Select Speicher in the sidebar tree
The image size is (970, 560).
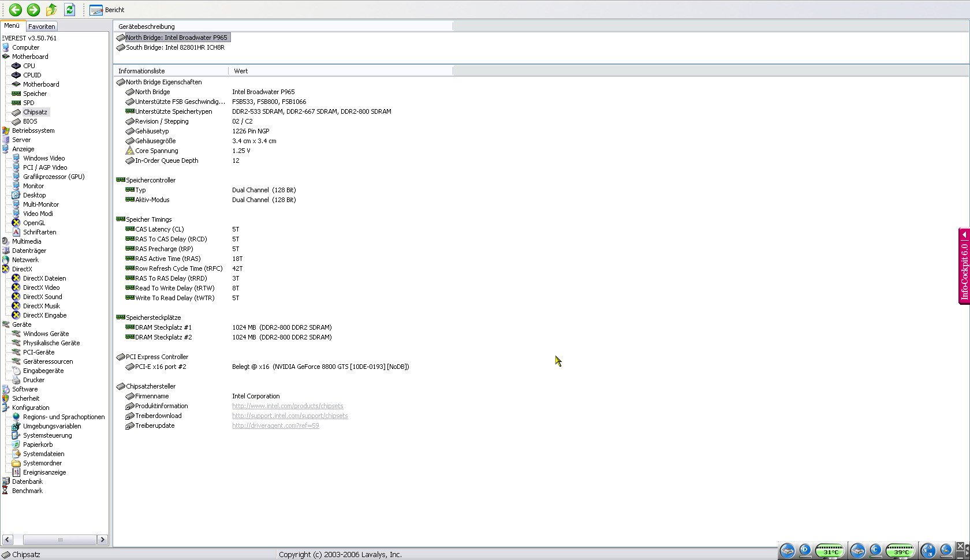pos(35,94)
